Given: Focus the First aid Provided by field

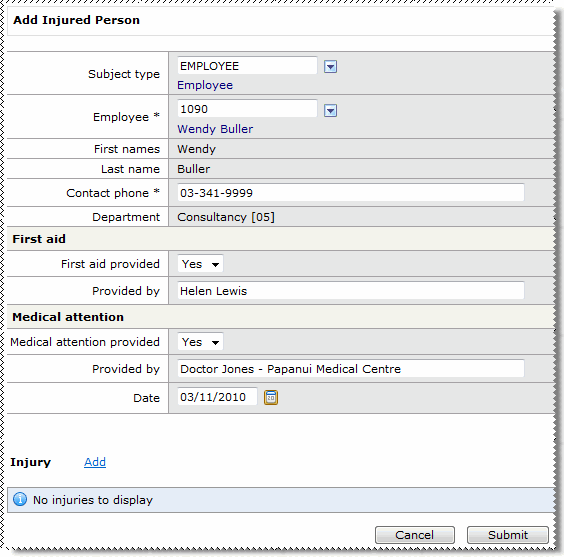Looking at the screenshot, I should click(x=351, y=291).
